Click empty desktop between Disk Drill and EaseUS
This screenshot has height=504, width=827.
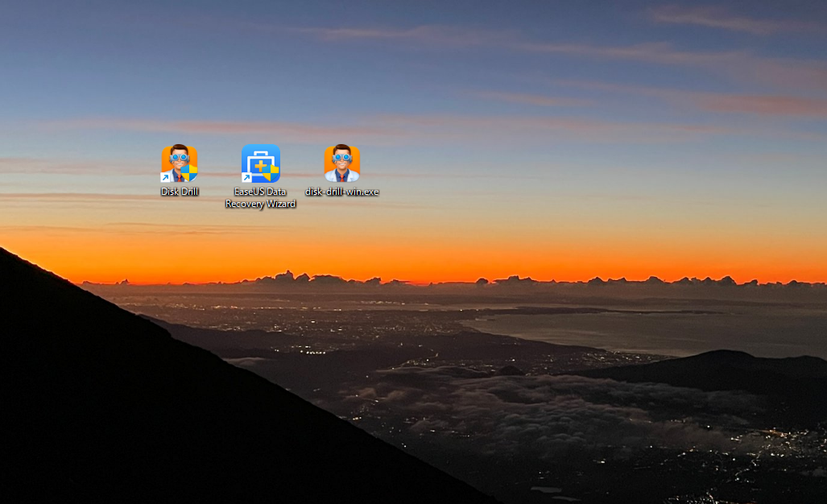219,165
